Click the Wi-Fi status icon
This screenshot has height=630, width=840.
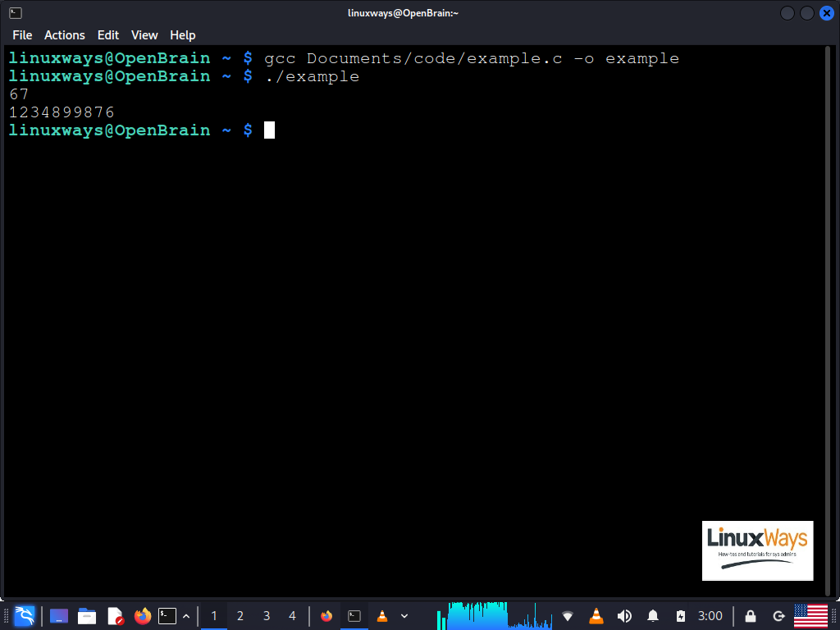click(x=568, y=615)
